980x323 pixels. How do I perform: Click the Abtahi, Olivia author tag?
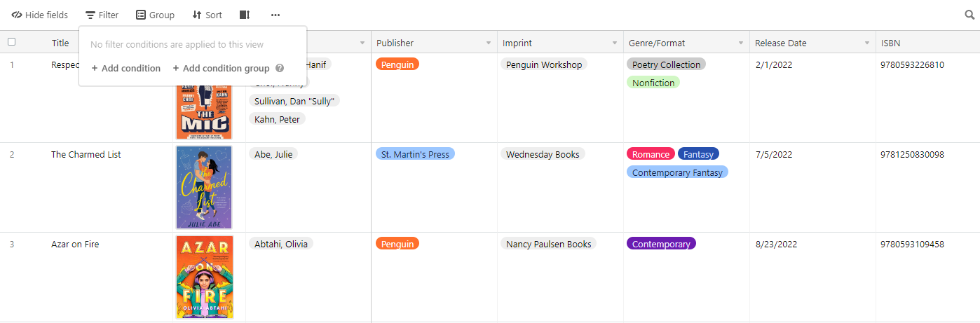pos(281,244)
